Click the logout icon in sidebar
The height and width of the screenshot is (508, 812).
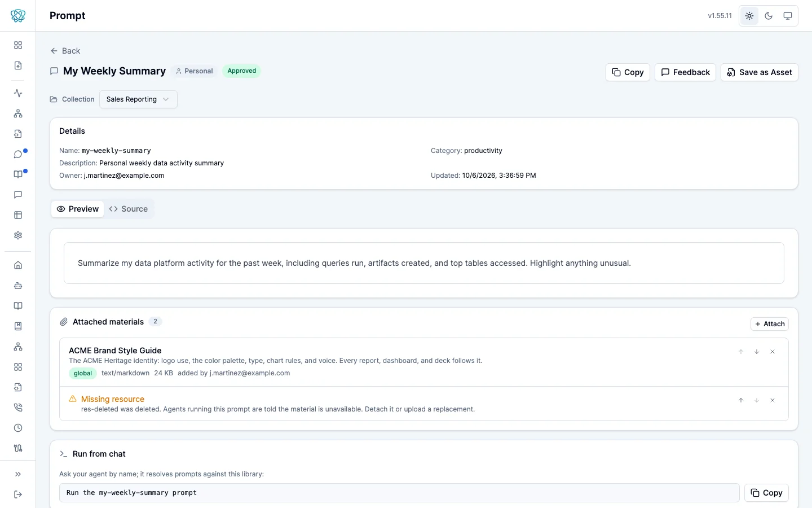(18, 494)
